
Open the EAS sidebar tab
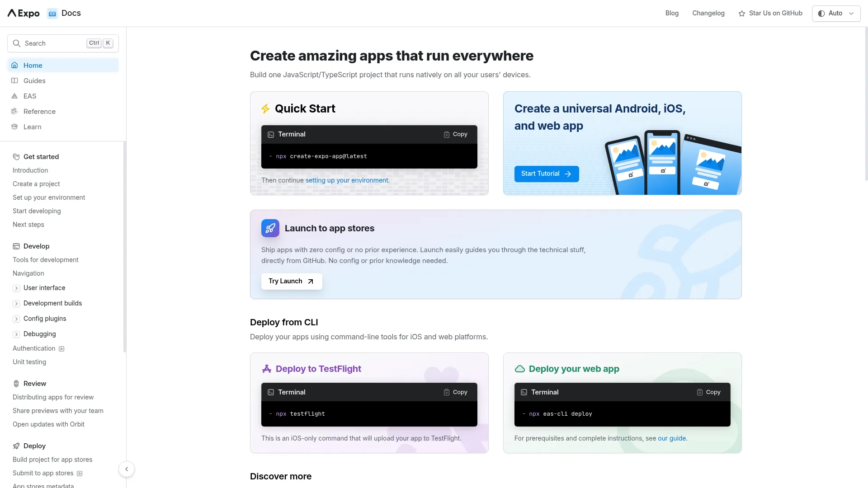point(30,96)
